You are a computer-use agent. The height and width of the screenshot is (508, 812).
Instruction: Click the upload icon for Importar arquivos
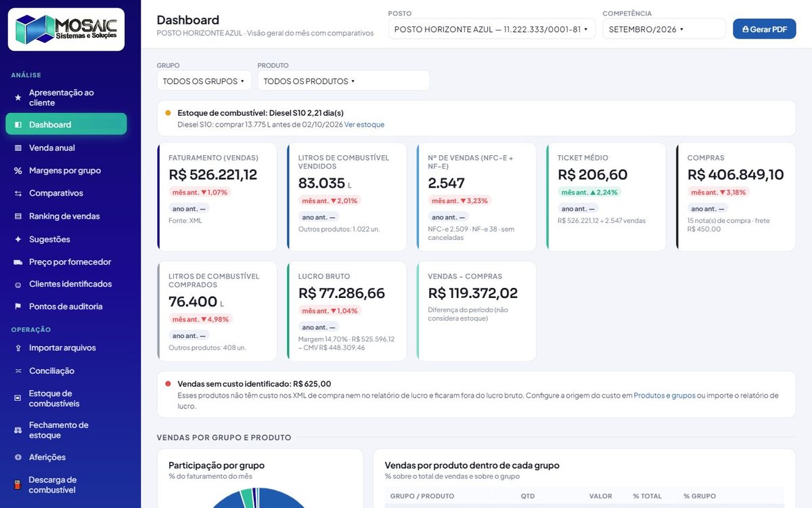pos(18,348)
